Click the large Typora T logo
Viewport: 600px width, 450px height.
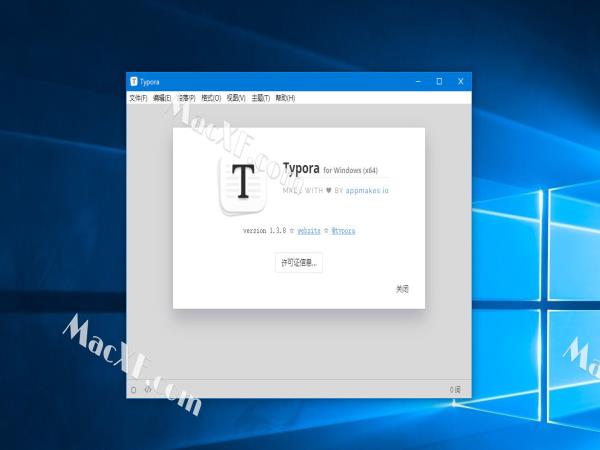point(243,186)
